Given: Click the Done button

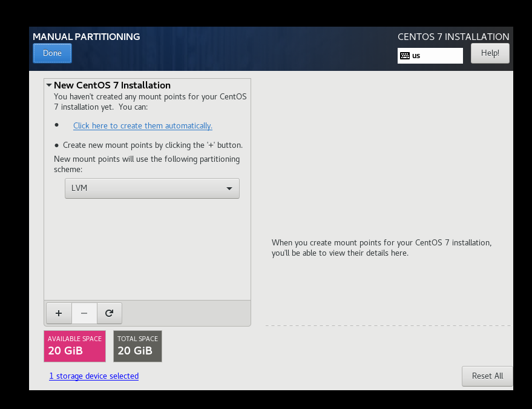Looking at the screenshot, I should [x=52, y=53].
